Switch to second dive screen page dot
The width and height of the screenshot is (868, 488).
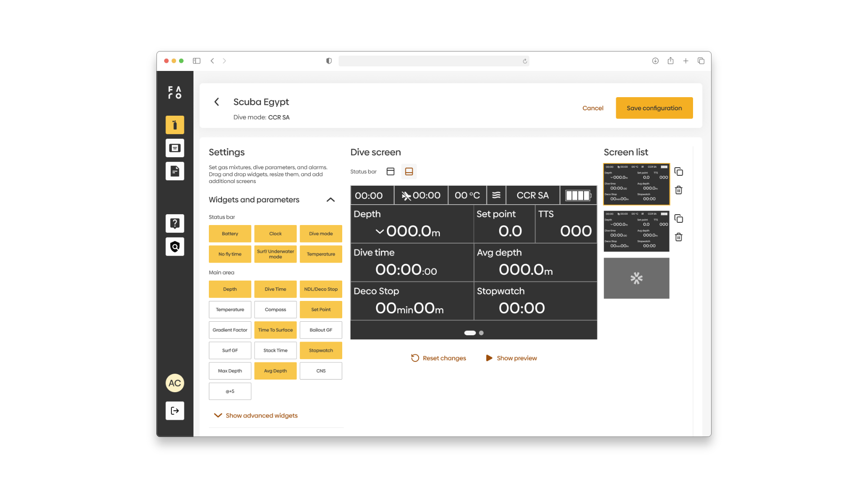tap(481, 333)
